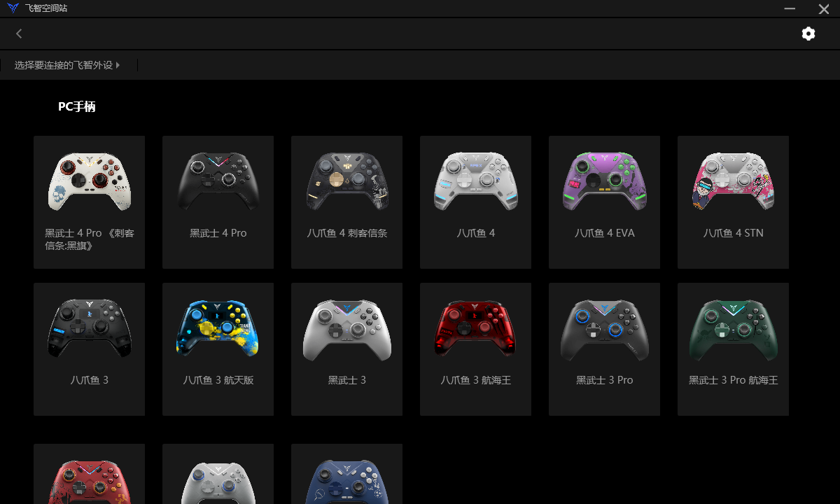This screenshot has height=504, width=840.
Task: Choose the 八爪鱼 4 STN controller
Action: coord(733,202)
